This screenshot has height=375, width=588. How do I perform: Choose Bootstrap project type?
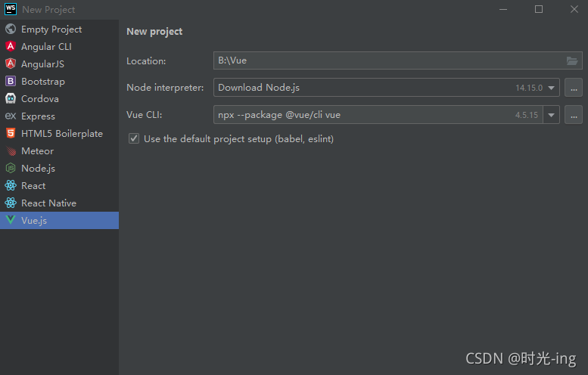59,81
